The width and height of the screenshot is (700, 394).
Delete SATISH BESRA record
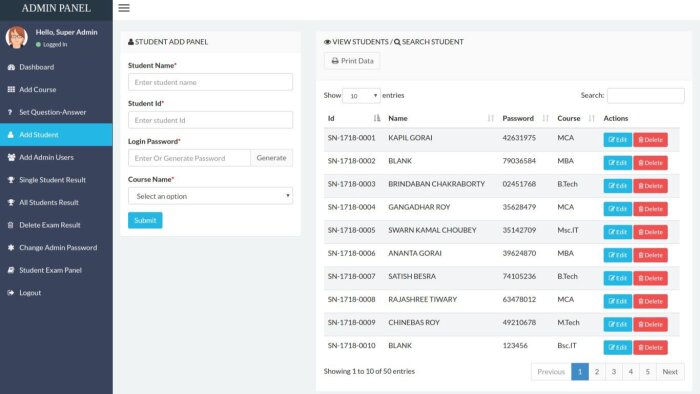[x=650, y=278]
